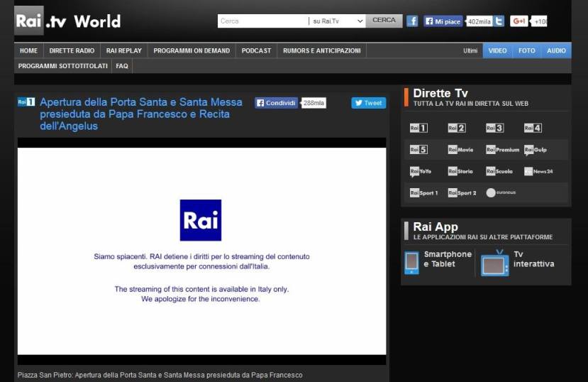
Task: Expand the 'su Rai.Tv' search scope dropdown
Action: 338,21
